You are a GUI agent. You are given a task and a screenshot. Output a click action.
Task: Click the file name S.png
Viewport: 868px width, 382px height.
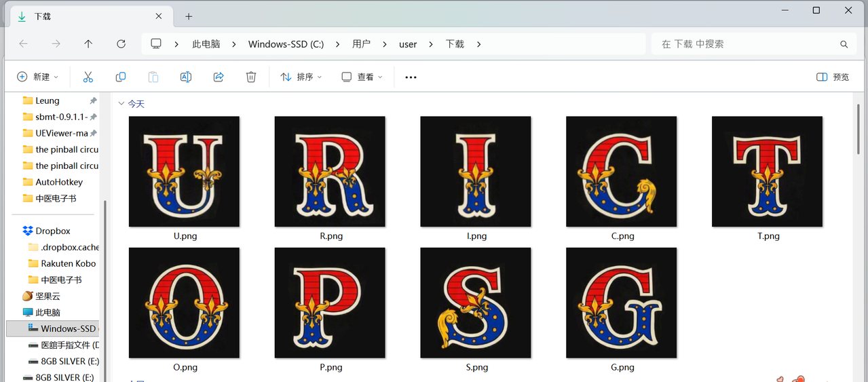pos(477,367)
